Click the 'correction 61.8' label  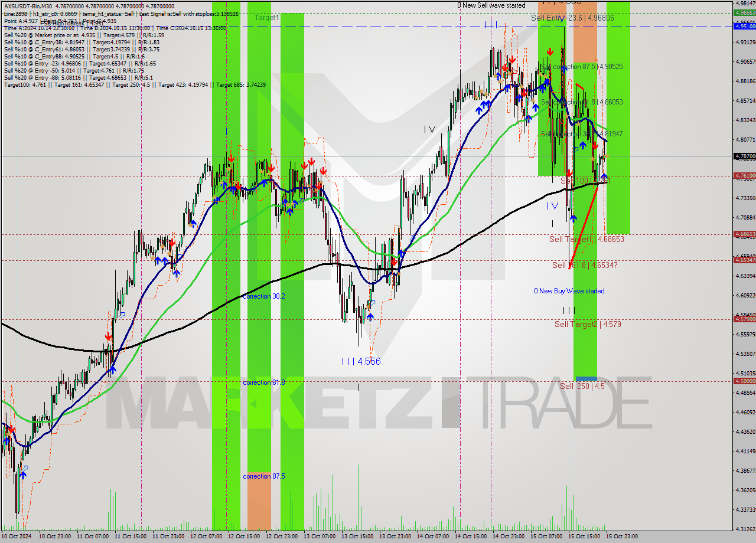point(264,382)
